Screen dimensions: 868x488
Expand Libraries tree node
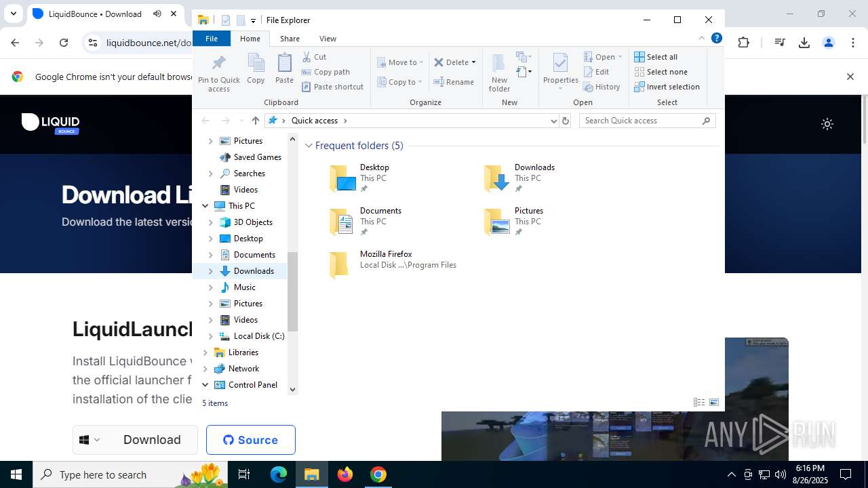click(205, 352)
